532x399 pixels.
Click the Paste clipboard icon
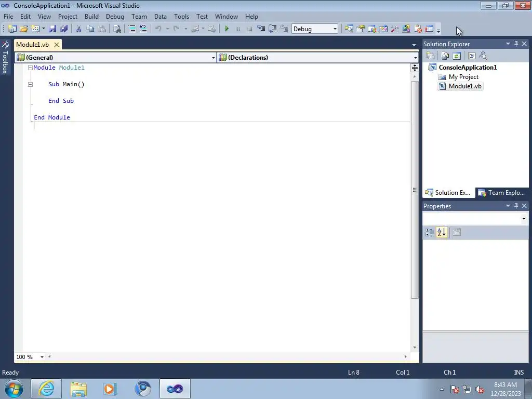click(101, 29)
